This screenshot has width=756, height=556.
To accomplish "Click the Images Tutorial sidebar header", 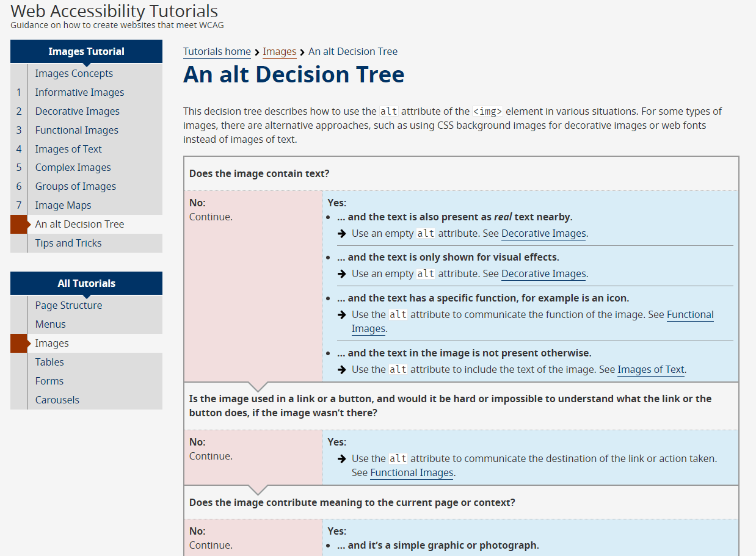I will click(86, 51).
